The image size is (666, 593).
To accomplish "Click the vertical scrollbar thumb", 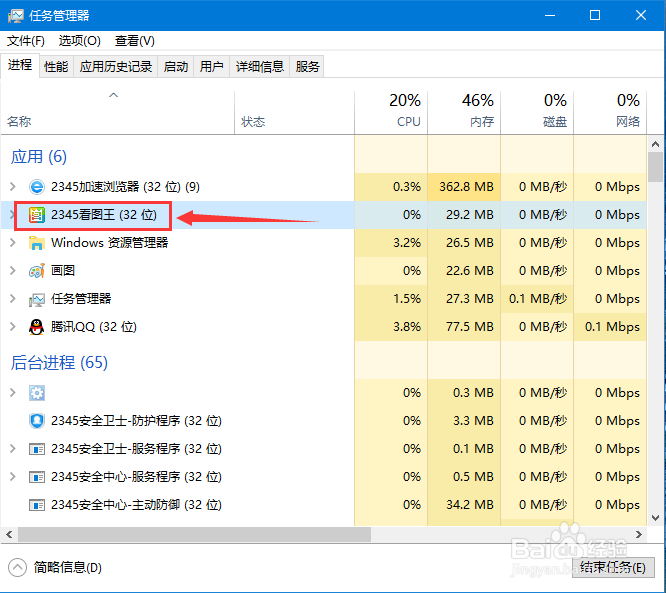I will coord(655,167).
